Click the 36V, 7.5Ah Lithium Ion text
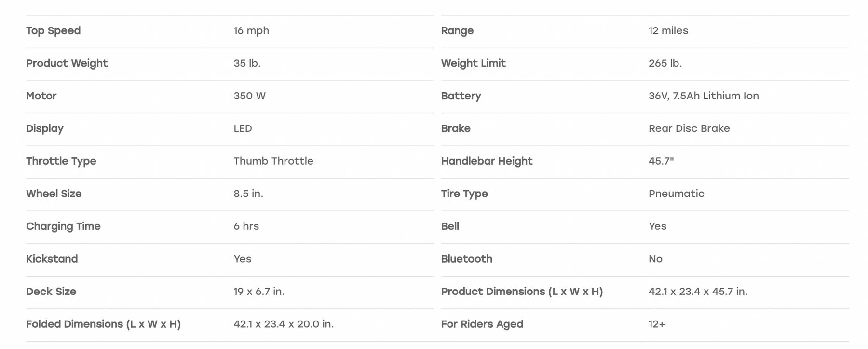The width and height of the screenshot is (868, 349). click(704, 96)
